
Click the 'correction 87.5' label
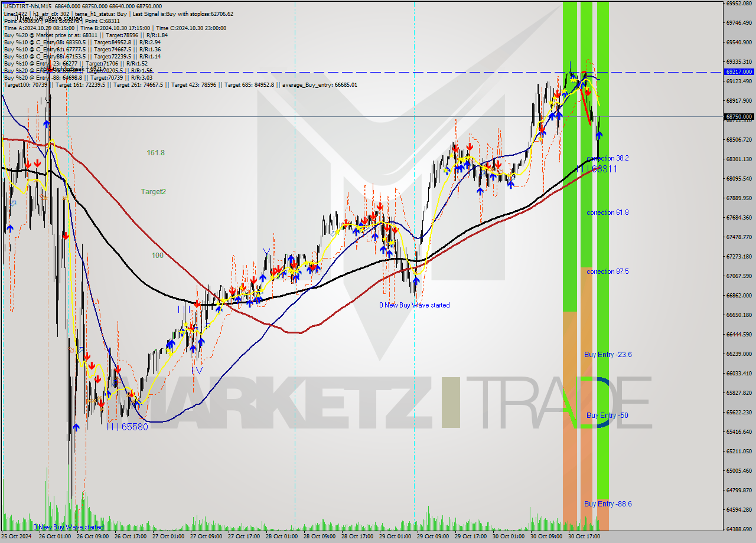click(x=608, y=271)
